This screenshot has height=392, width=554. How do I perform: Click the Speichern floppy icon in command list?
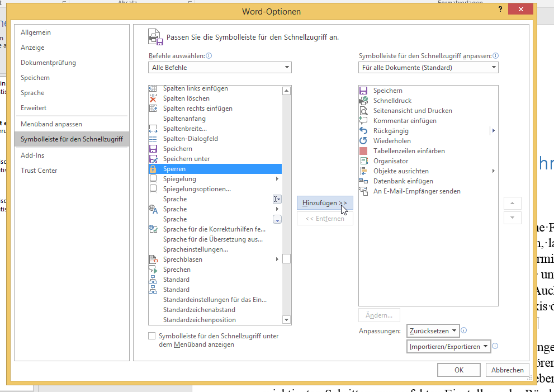point(153,149)
